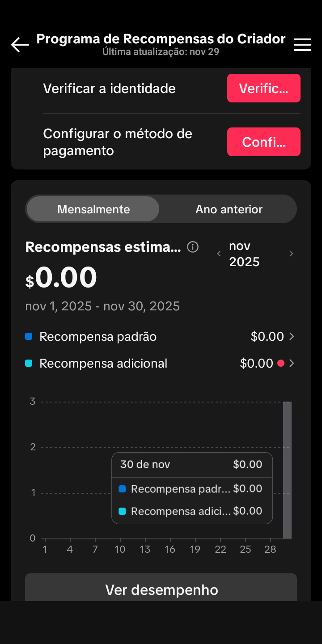Open the hamburger menu icon
Screen dimensions: 322x644
point(302,45)
